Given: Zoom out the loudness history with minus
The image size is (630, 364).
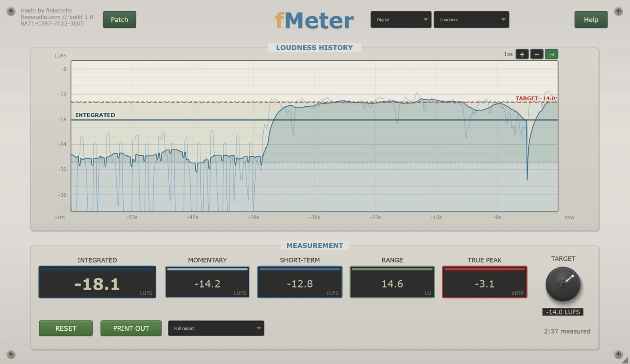Looking at the screenshot, I should click(536, 54).
